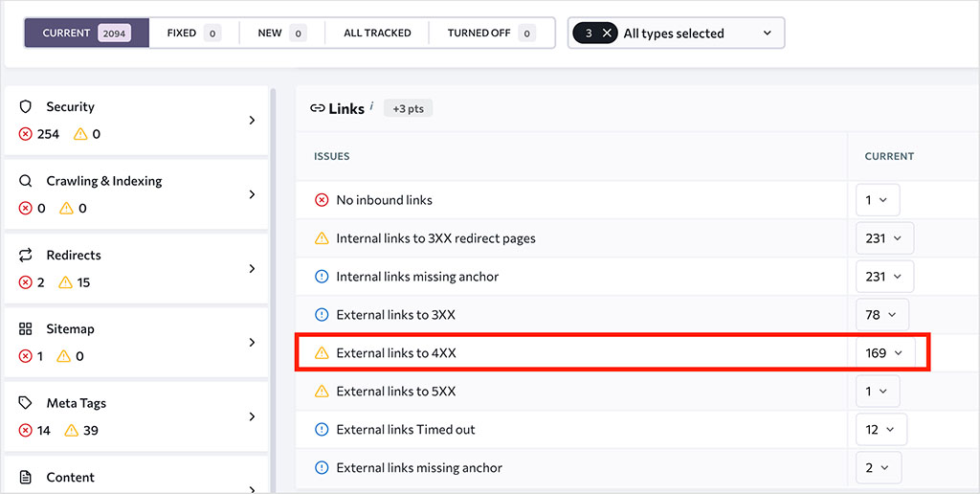Click the +3 pts badge
This screenshot has width=980, height=494.
(x=408, y=109)
